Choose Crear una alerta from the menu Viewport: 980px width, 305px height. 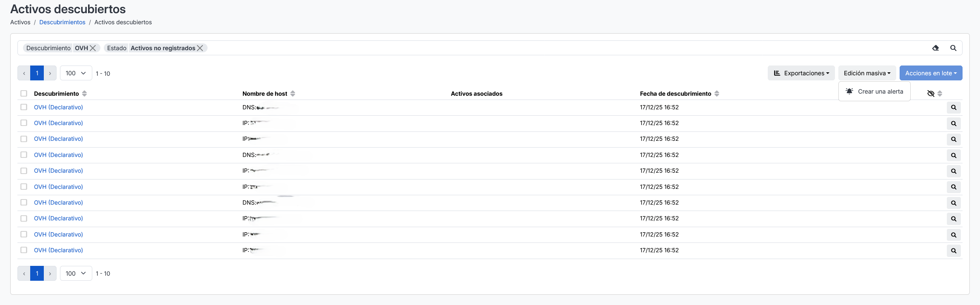click(875, 91)
